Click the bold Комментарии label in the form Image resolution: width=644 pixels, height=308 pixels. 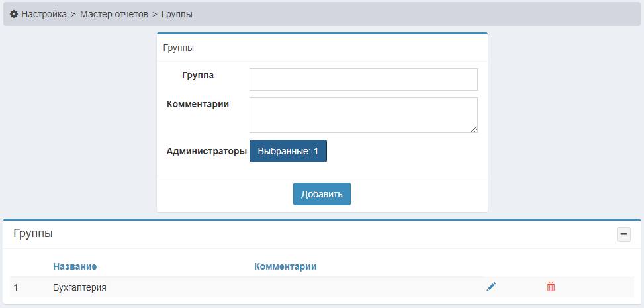pyautogui.click(x=198, y=104)
